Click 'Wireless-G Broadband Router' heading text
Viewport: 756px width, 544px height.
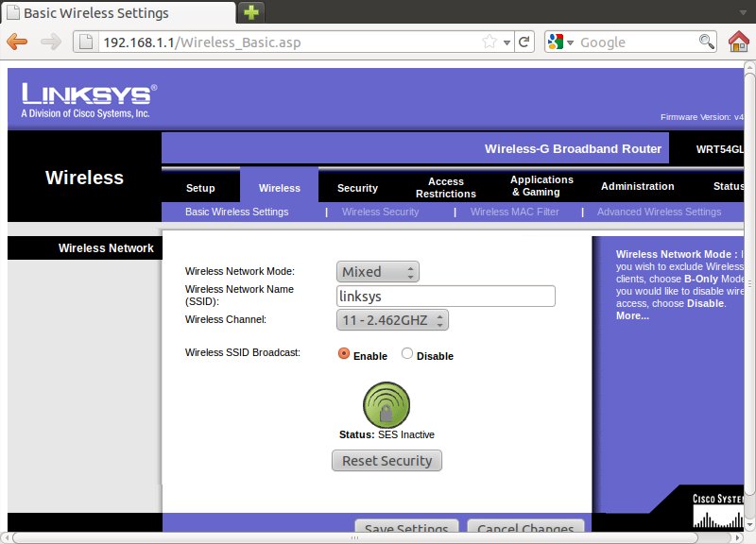(573, 148)
